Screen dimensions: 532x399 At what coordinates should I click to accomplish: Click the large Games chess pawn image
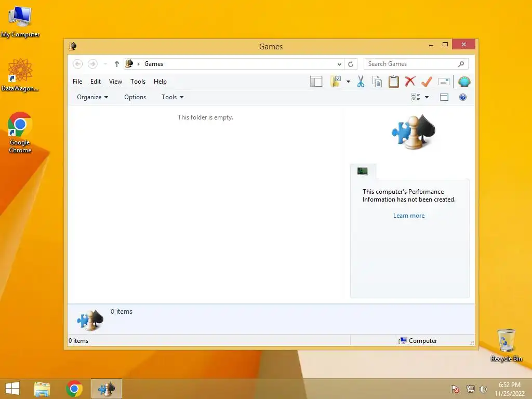[x=413, y=131]
